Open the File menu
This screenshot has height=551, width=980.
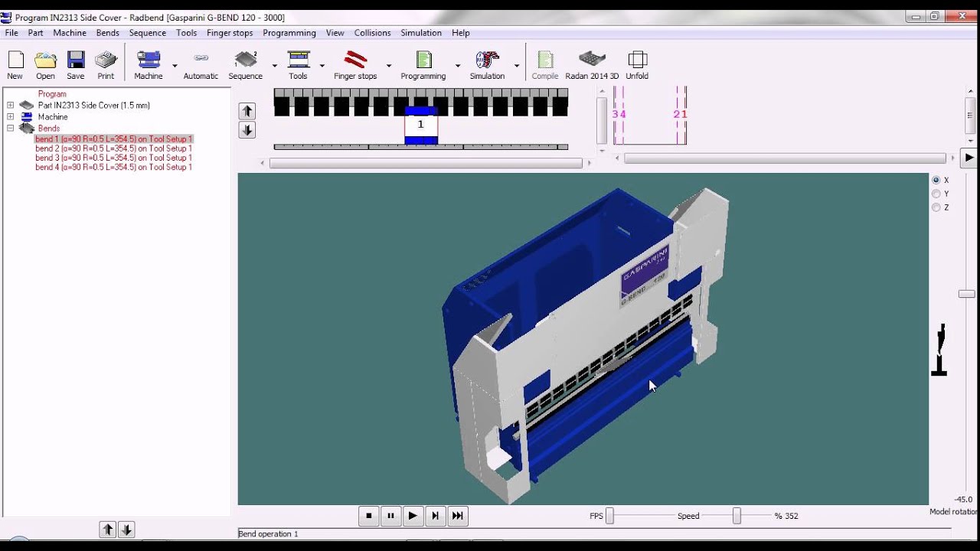tap(11, 33)
